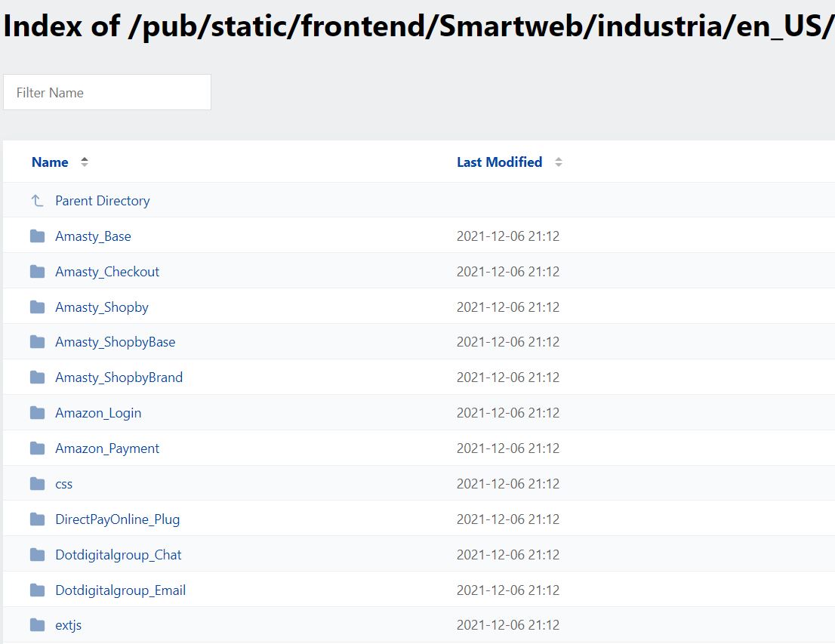Open the Parent Directory link
Image resolution: width=835 pixels, height=644 pixels.
(x=102, y=201)
